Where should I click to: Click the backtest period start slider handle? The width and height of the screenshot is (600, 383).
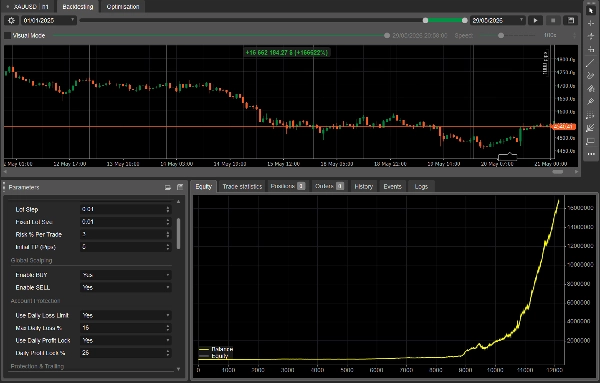click(x=425, y=20)
